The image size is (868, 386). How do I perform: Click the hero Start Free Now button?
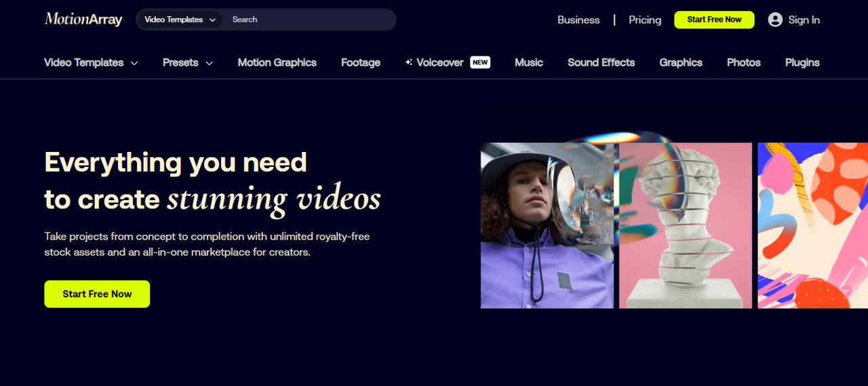[97, 294]
